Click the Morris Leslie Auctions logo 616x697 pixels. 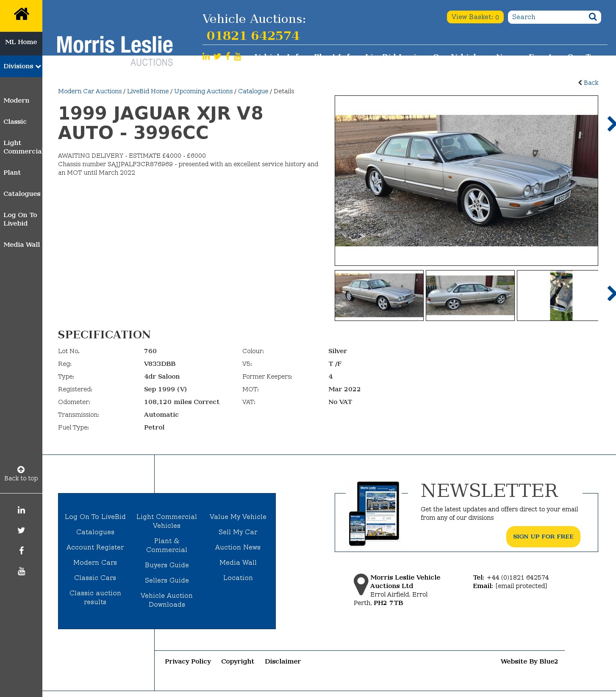click(115, 50)
